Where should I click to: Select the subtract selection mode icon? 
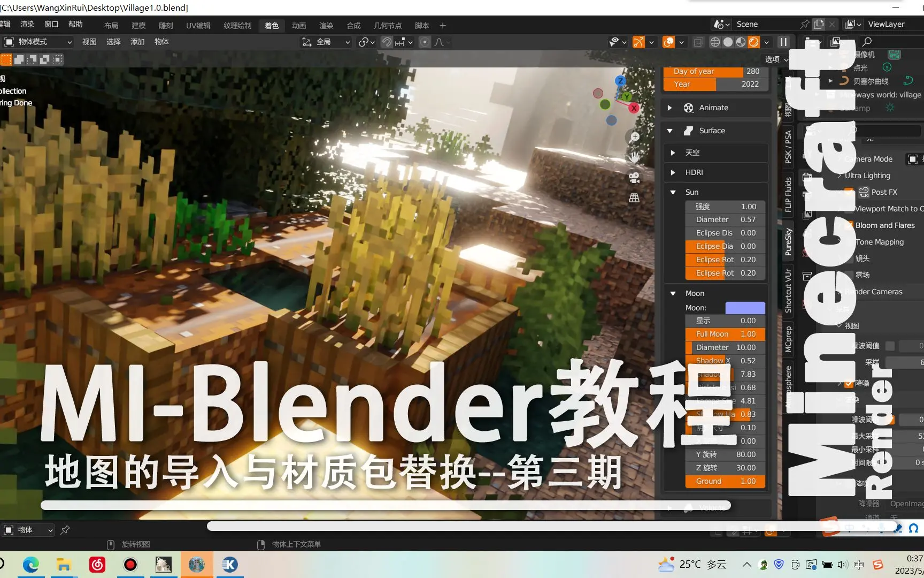32,59
